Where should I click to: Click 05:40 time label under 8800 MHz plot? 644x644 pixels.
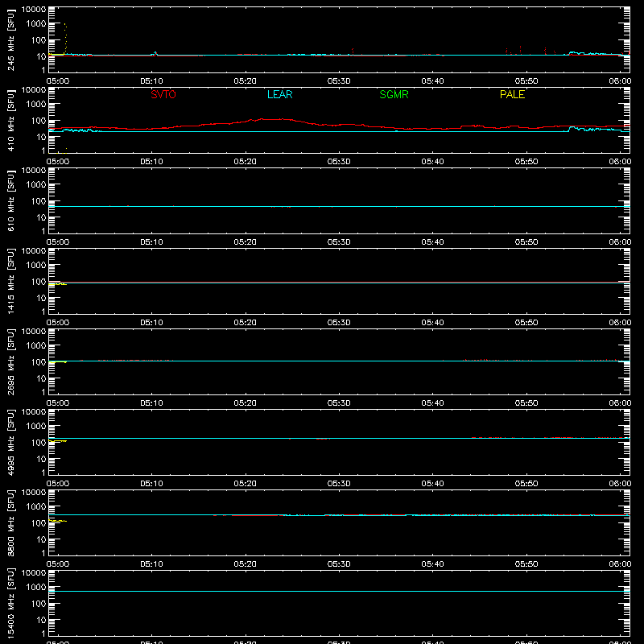tap(432, 564)
